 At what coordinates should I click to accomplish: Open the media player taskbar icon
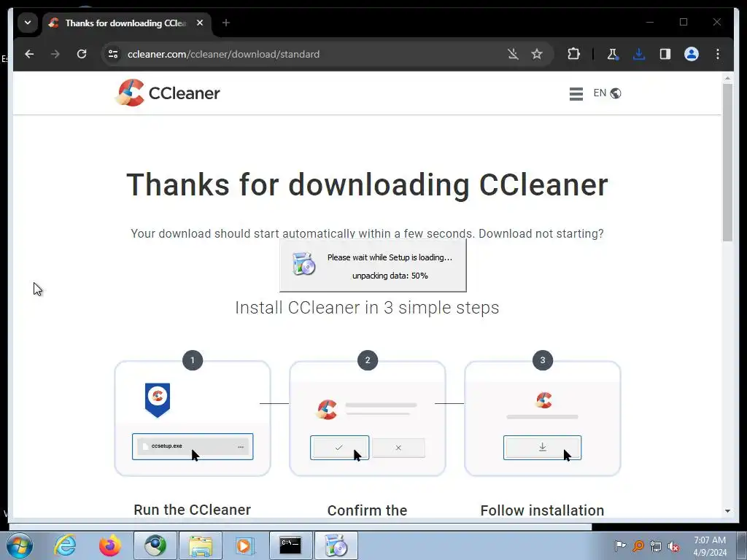click(x=245, y=545)
